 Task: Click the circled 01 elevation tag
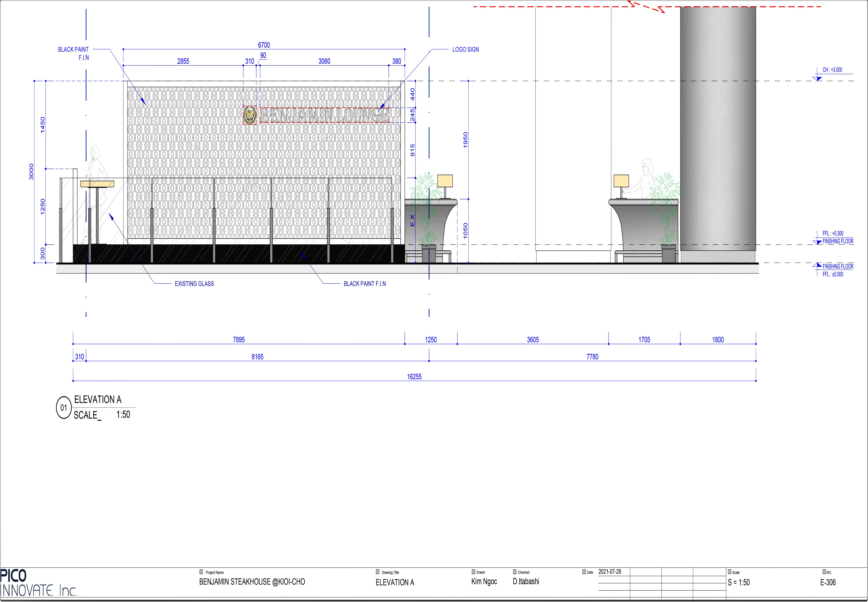pos(63,408)
